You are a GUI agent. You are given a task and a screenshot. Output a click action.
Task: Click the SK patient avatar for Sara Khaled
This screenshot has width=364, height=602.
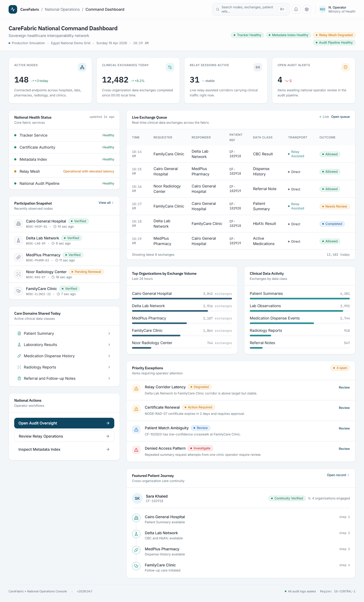(x=137, y=498)
